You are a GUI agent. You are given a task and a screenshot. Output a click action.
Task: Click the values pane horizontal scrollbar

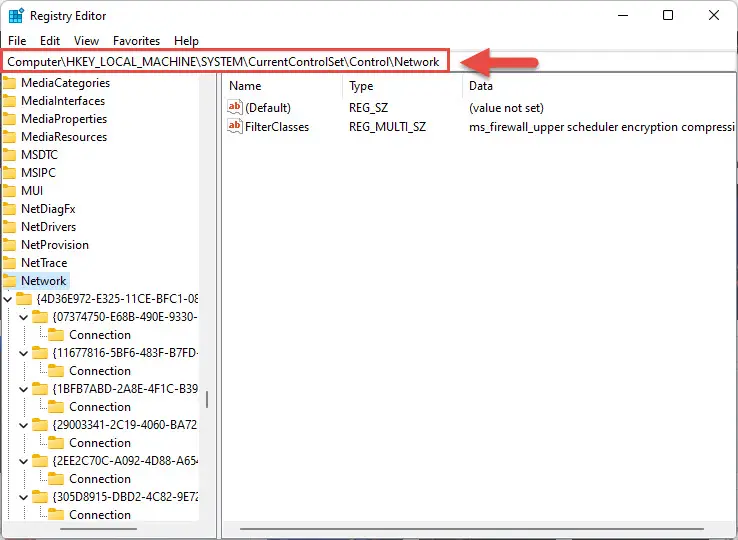pyautogui.click(x=472, y=529)
